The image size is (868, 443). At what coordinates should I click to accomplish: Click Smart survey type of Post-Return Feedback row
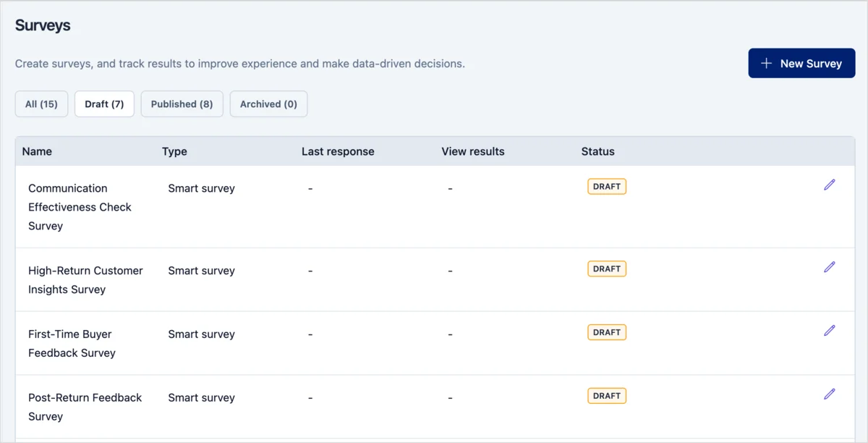[201, 397]
